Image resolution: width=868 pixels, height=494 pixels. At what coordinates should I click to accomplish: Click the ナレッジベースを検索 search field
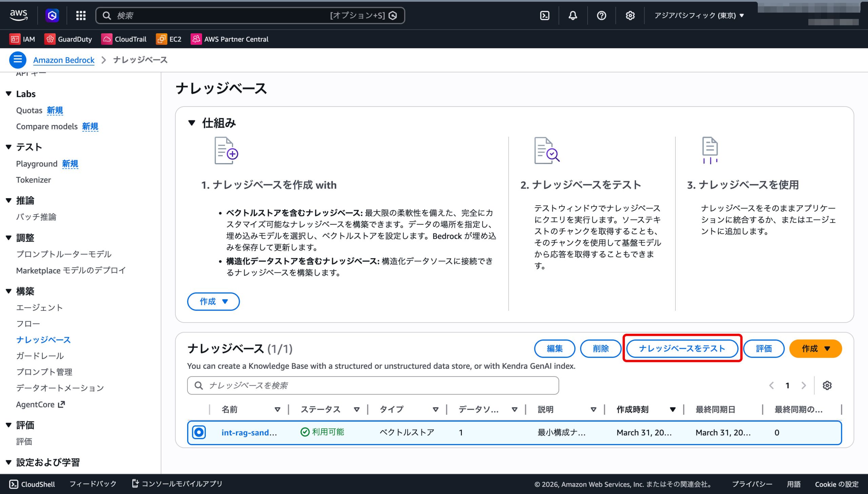pyautogui.click(x=373, y=385)
